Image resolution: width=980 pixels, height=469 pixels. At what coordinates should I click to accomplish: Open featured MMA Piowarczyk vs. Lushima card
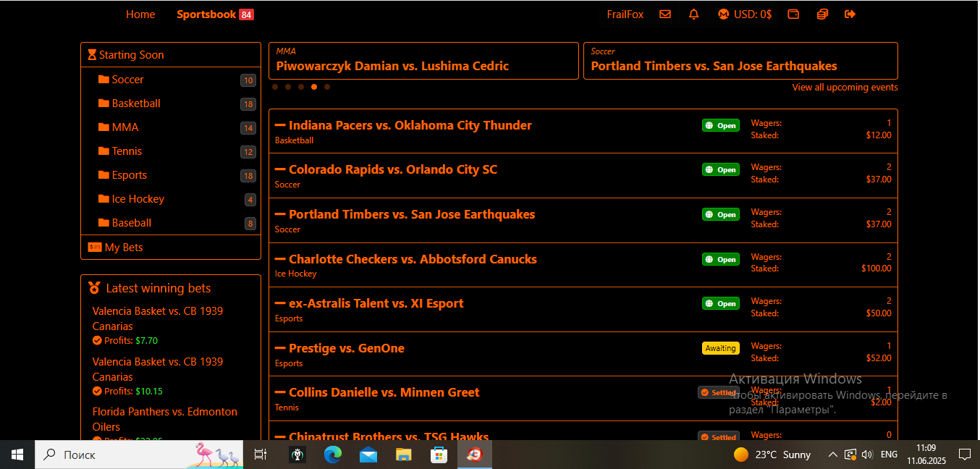point(423,61)
